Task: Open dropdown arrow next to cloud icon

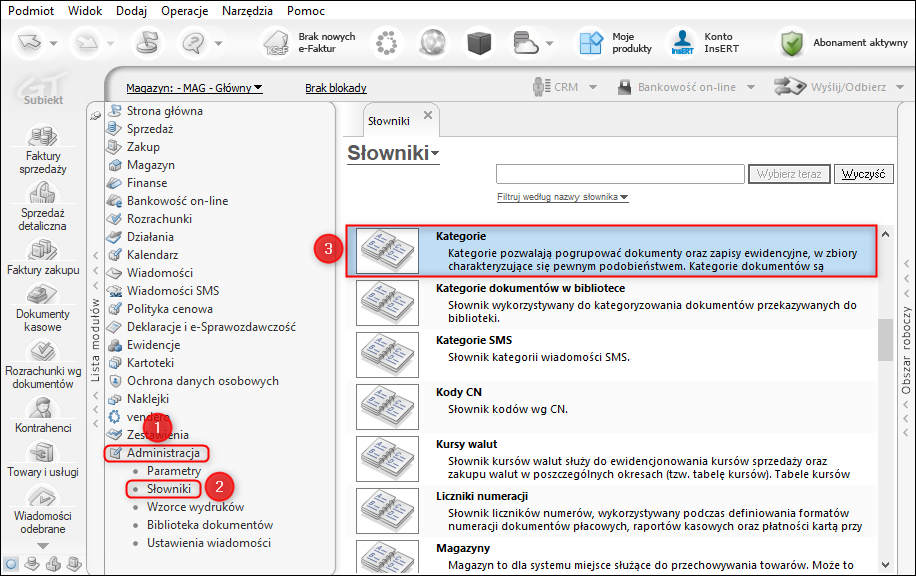Action: coord(549,43)
